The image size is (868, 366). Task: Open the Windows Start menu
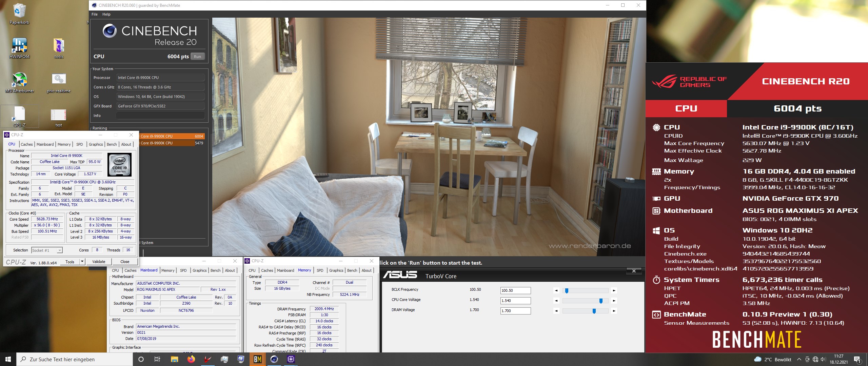[x=8, y=359]
